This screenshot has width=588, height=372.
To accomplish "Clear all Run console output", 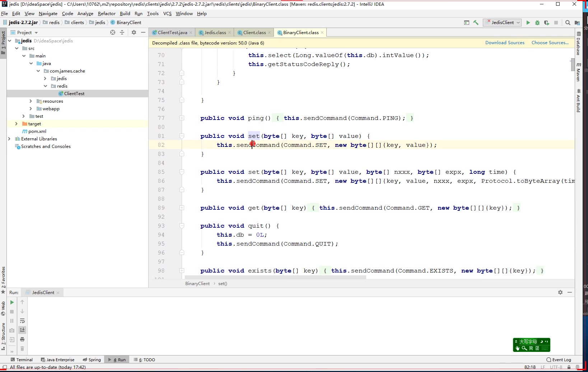I will [x=22, y=349].
